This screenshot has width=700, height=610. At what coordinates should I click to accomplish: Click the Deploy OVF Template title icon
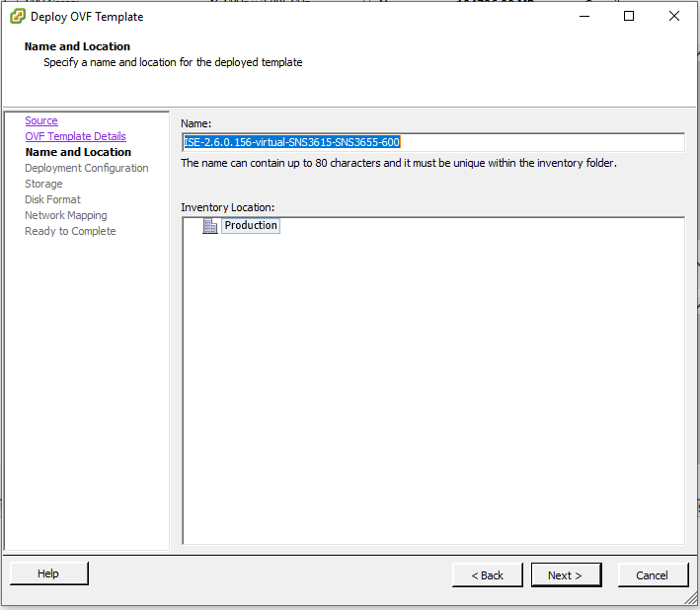[x=18, y=17]
